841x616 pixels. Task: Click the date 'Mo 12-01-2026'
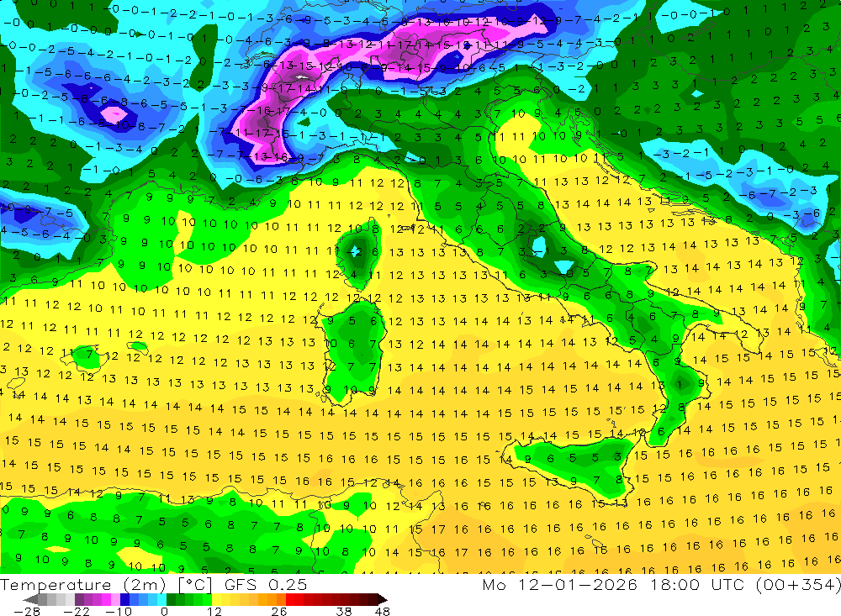pyautogui.click(x=560, y=584)
